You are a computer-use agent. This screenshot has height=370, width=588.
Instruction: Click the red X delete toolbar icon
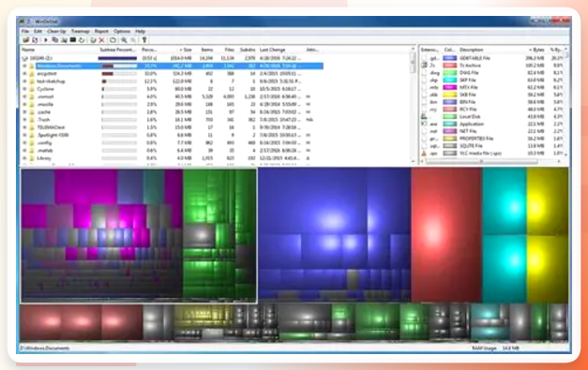[x=101, y=40]
